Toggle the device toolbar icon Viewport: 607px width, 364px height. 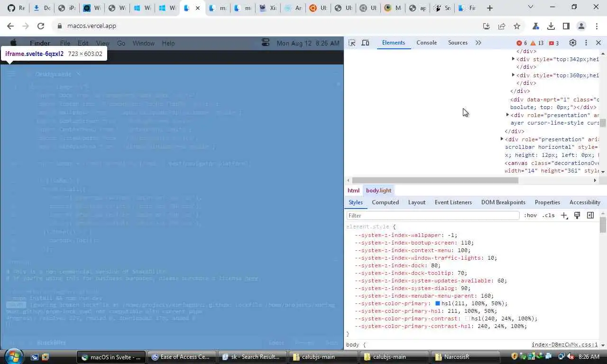[365, 43]
